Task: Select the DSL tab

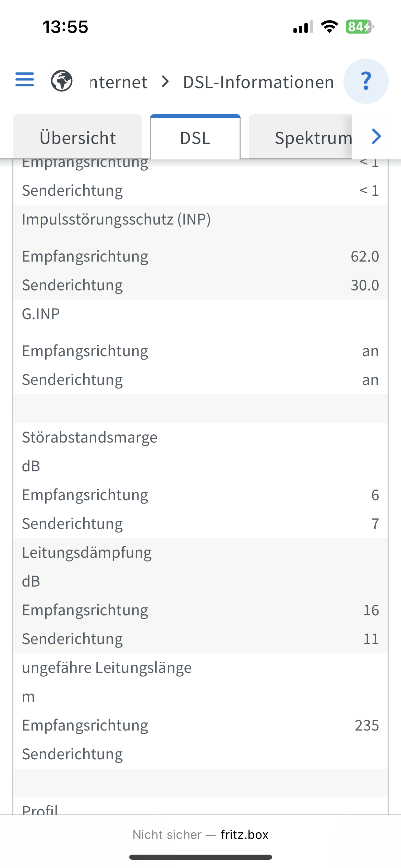Action: coord(195,138)
